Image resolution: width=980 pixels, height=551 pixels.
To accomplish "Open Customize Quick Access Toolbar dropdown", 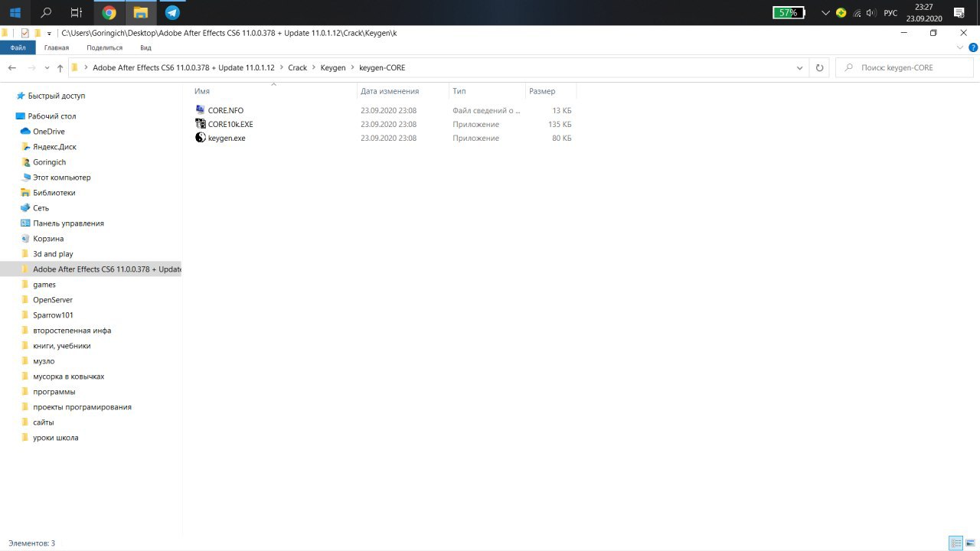I will [49, 34].
